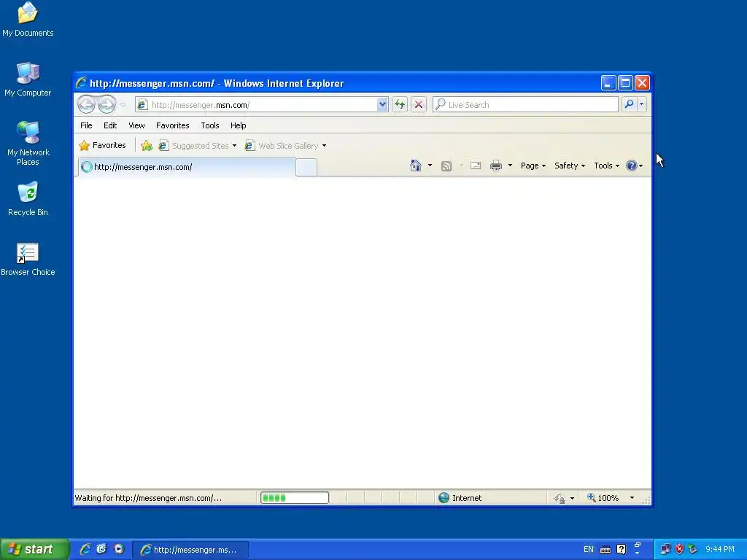747x560 pixels.
Task: Click the language bar help icon
Action: pyautogui.click(x=622, y=550)
